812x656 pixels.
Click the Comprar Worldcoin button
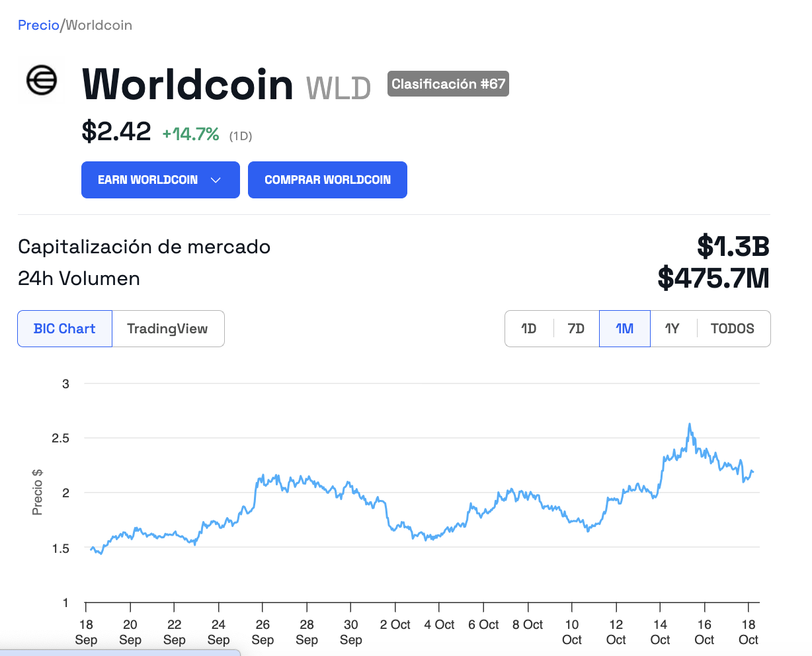(x=327, y=180)
